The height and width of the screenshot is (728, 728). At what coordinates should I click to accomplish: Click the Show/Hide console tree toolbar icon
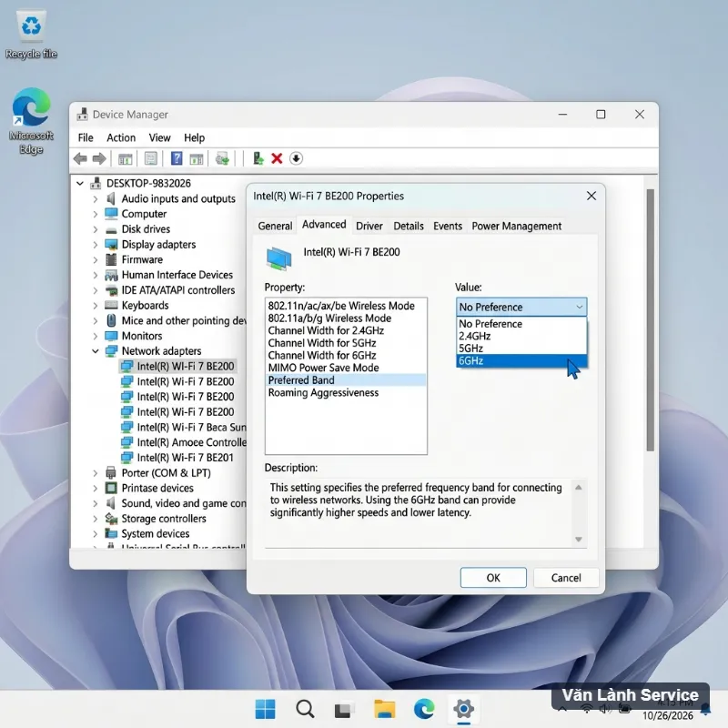[x=126, y=158]
